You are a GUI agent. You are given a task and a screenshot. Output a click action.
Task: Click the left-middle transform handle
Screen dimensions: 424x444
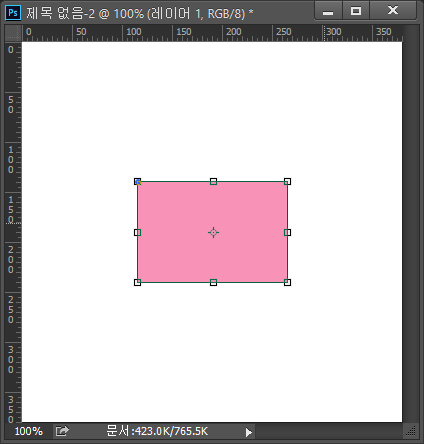click(x=137, y=232)
